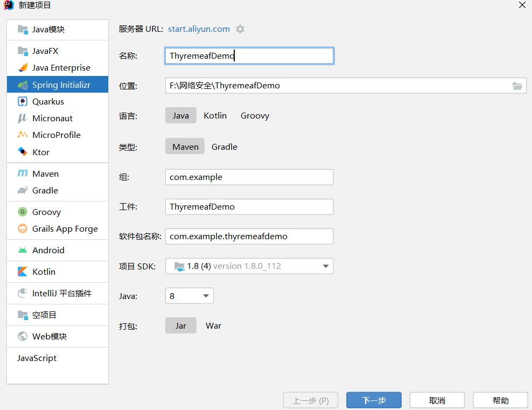Viewport: 532px width, 410px height.
Task: Click the Android robot icon
Action: (23, 251)
